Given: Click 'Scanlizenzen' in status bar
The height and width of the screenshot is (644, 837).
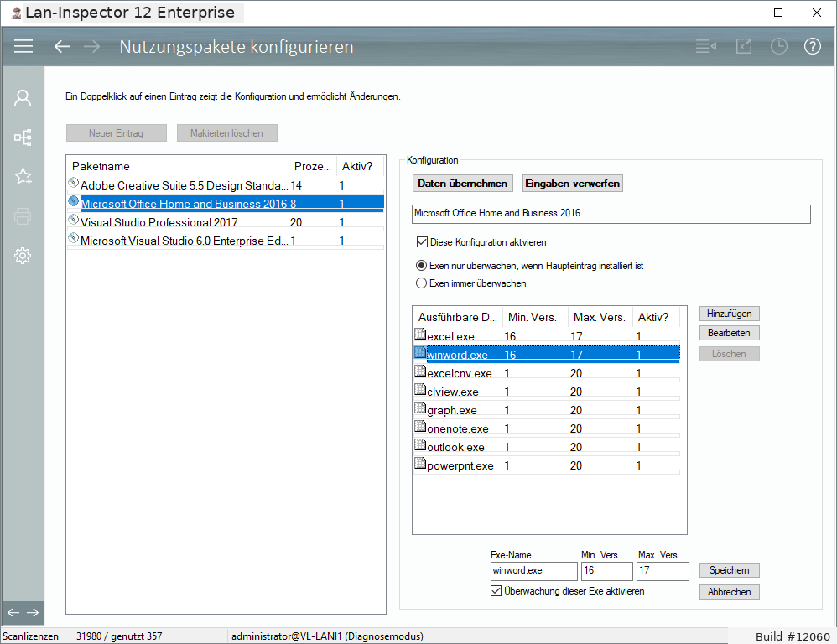Looking at the screenshot, I should pyautogui.click(x=30, y=636).
